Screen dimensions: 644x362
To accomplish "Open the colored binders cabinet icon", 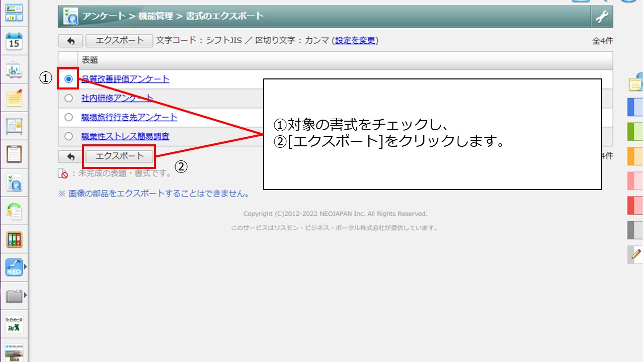I will pyautogui.click(x=14, y=239).
